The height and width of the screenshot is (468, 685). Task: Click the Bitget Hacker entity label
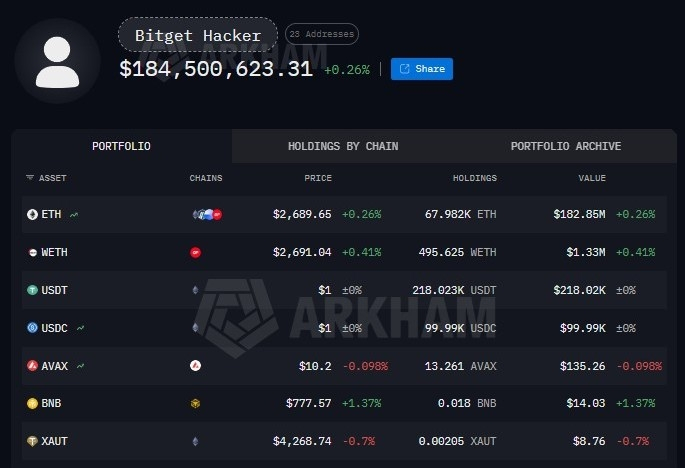198,35
